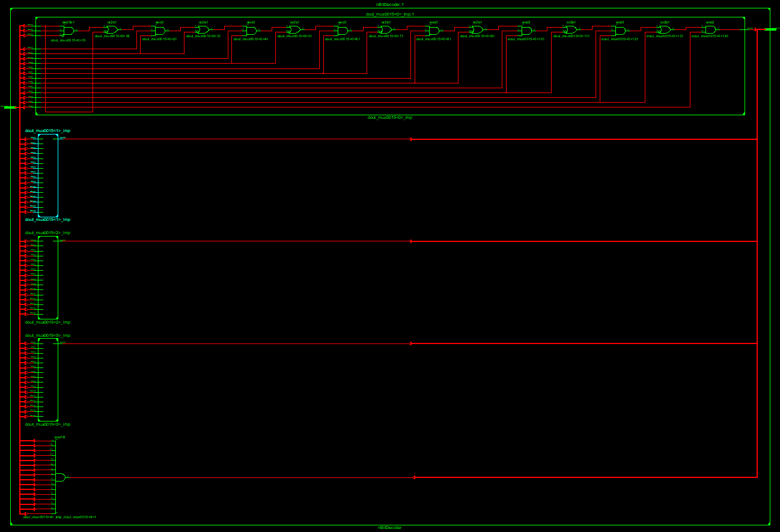Select the or2b1 gate labeled dout_mux0015<0>16
780x532 pixels.
click(112, 29)
